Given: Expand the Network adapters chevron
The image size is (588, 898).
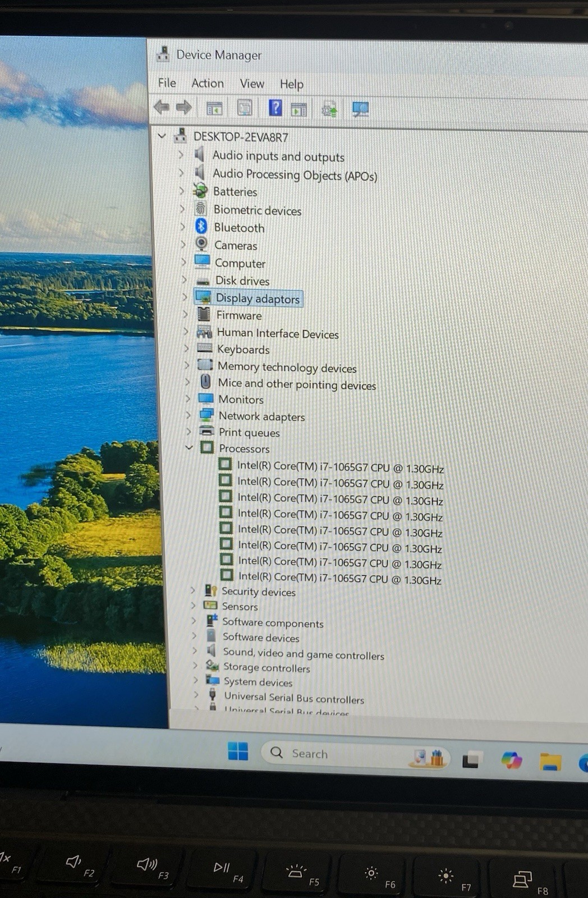Looking at the screenshot, I should click(189, 415).
